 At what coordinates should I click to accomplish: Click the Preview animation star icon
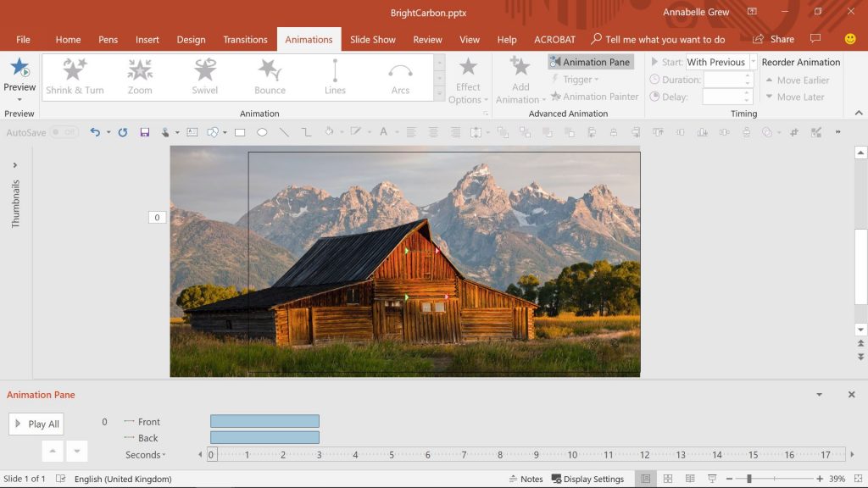[x=19, y=68]
